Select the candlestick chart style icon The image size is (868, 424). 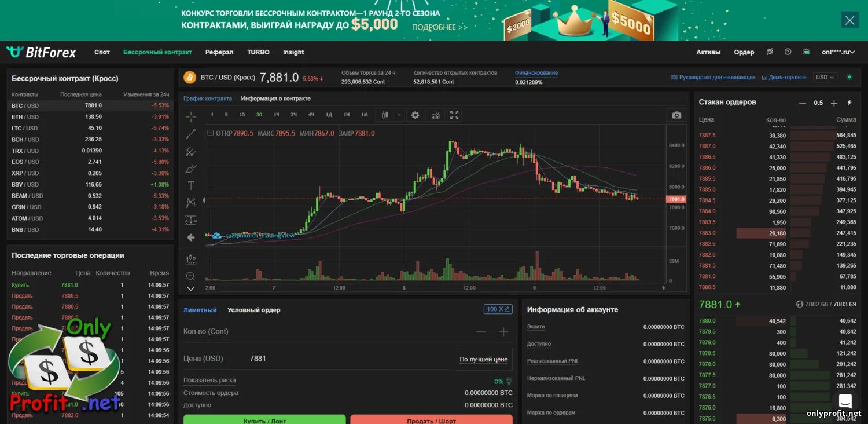385,115
